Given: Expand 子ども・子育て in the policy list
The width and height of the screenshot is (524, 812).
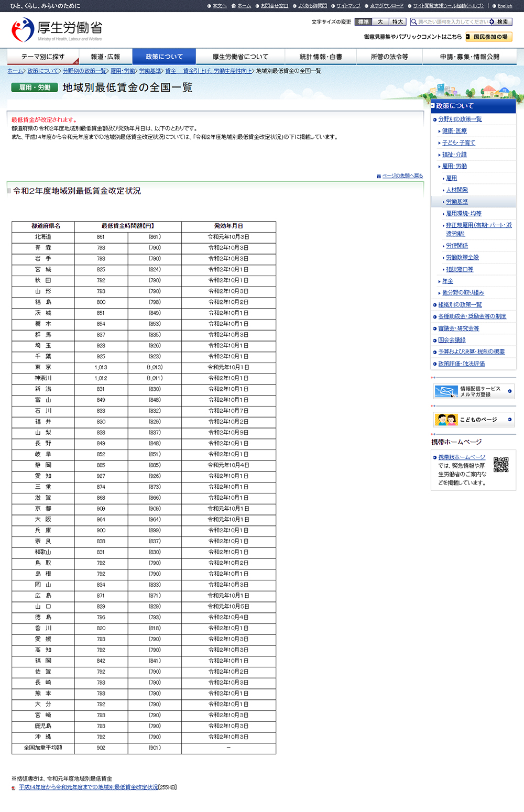Looking at the screenshot, I should pos(459,142).
